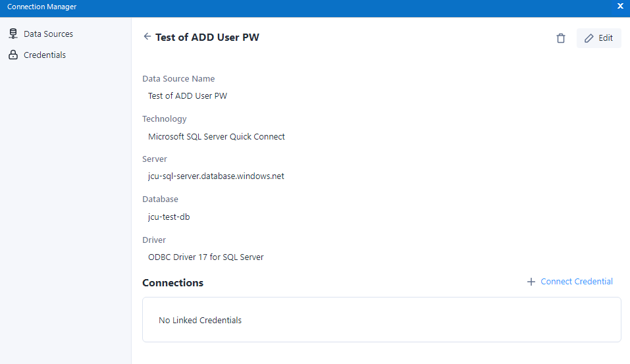Click the Credentials padlock icon
This screenshot has width=630, height=364.
coord(13,55)
